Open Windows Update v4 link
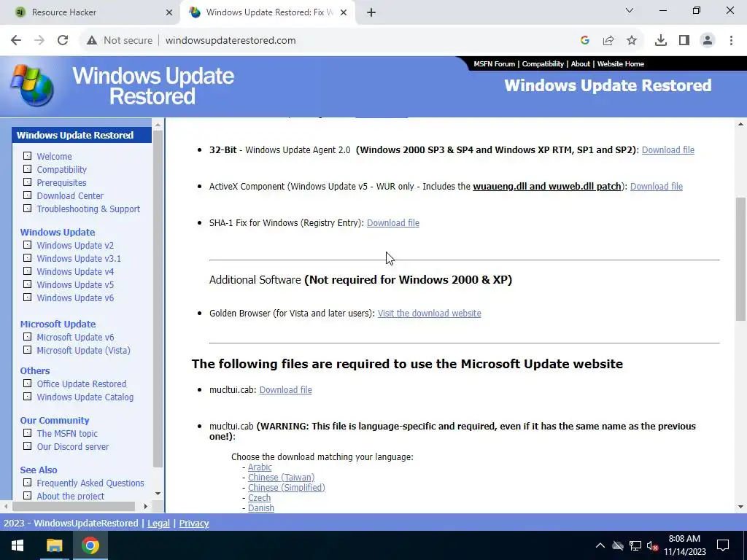The height and width of the screenshot is (560, 747). click(75, 272)
